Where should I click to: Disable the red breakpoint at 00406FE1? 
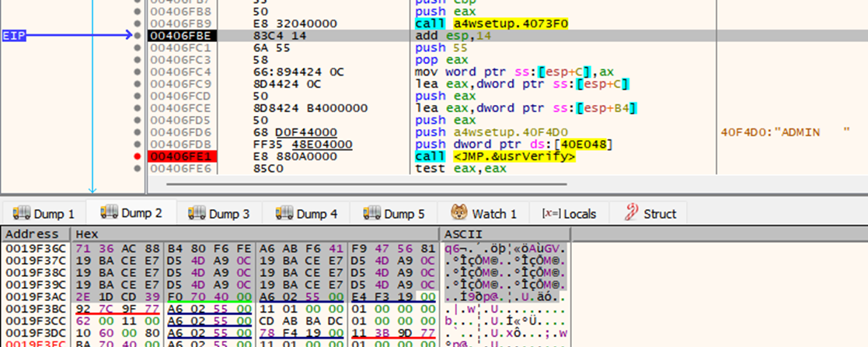(x=138, y=157)
